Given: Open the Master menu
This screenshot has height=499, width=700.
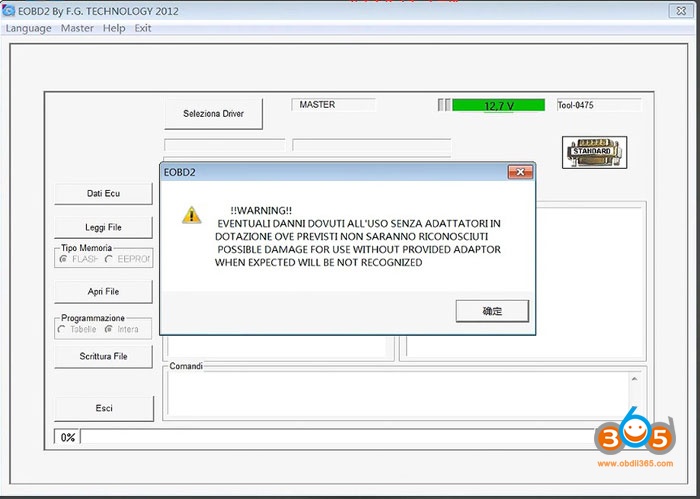Looking at the screenshot, I should pyautogui.click(x=77, y=28).
